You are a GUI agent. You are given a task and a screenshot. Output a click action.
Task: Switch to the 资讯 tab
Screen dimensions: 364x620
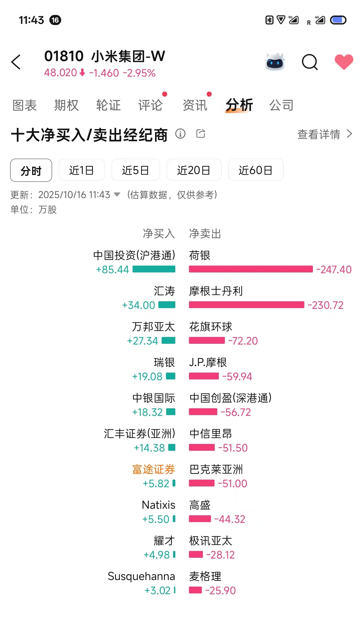[195, 105]
